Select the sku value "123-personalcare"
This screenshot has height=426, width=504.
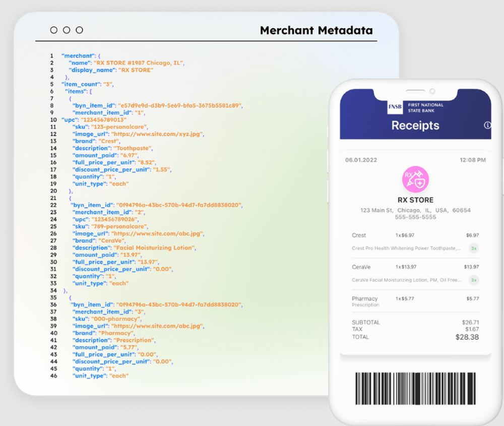coord(119,127)
